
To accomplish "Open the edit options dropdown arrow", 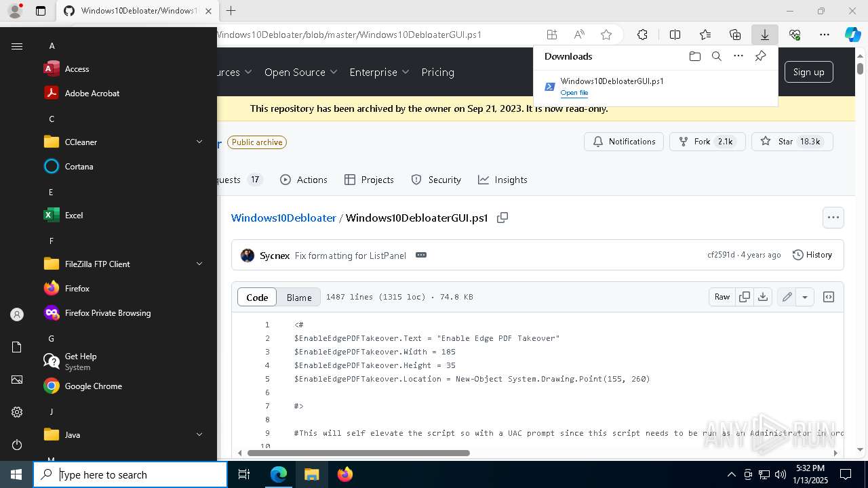I will pos(805,297).
